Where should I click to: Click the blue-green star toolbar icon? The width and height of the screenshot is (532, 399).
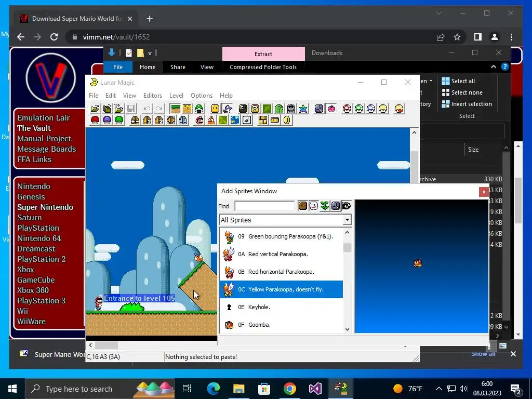(x=303, y=109)
